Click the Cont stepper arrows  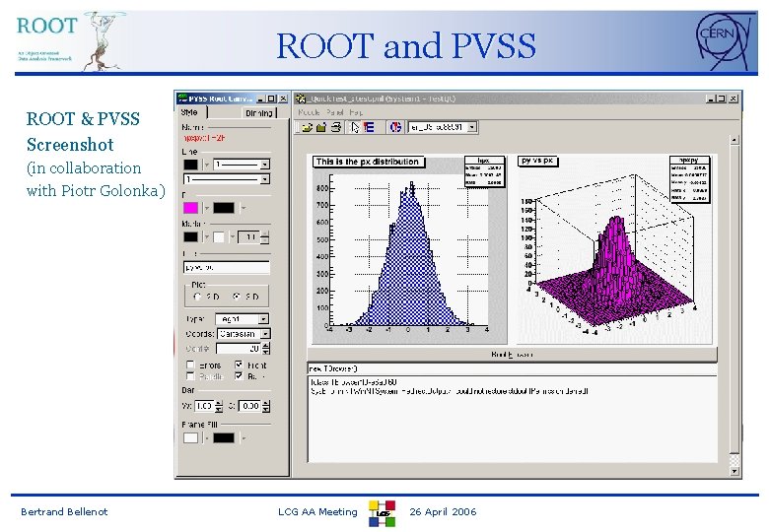(266, 349)
